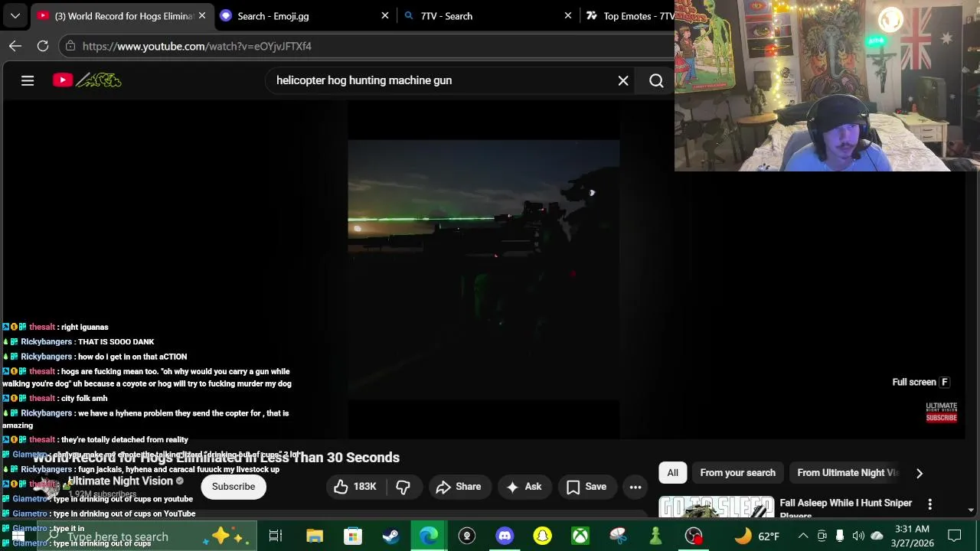Open Discord from the taskbar
The width and height of the screenshot is (980, 551).
[x=505, y=536]
